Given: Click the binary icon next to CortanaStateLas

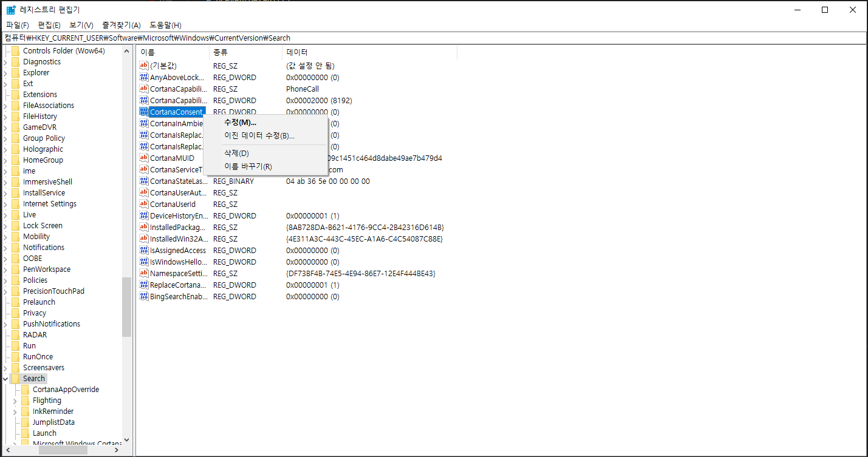Looking at the screenshot, I should 144,181.
